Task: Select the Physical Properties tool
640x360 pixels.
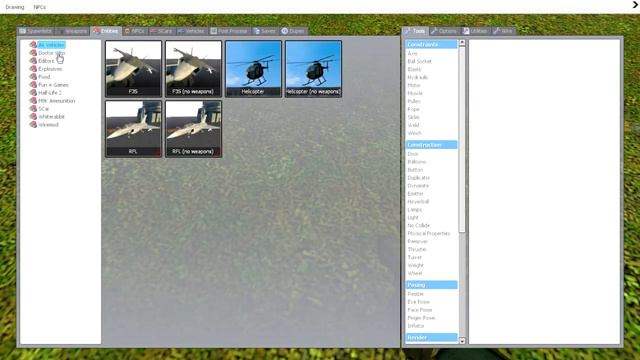Action: 429,233
